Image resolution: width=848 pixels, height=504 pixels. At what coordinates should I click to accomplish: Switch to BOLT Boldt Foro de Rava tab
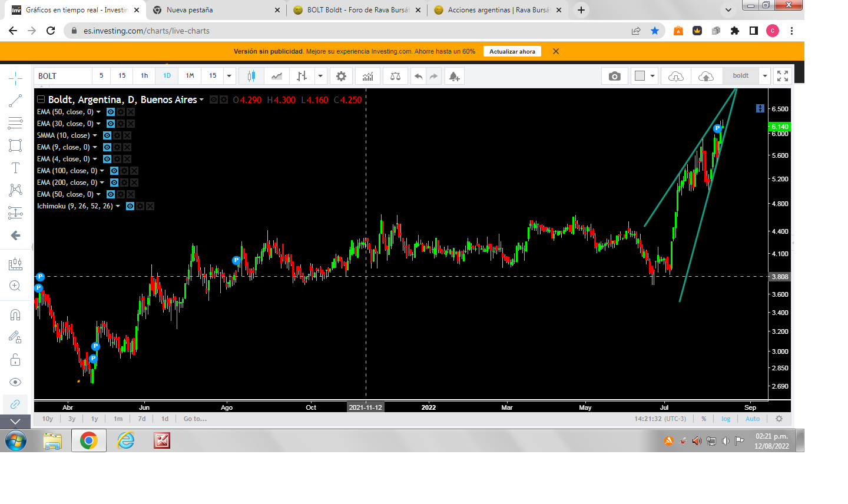click(x=357, y=10)
